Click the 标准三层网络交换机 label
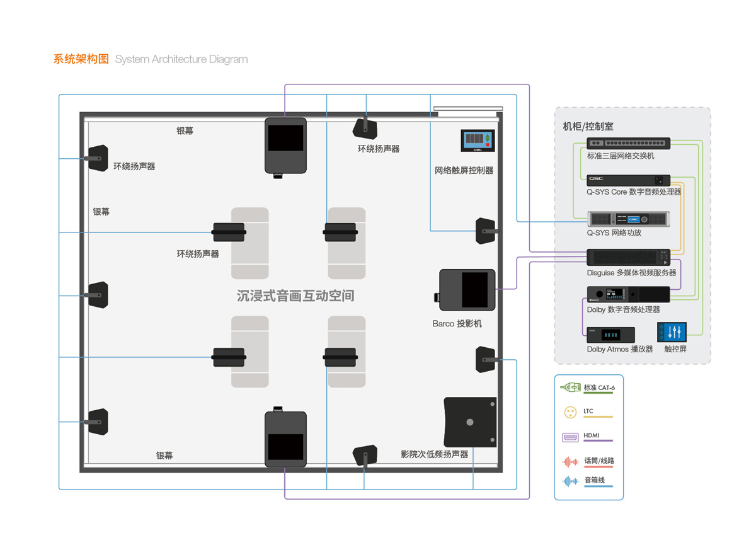The width and height of the screenshot is (756, 557). tap(621, 156)
